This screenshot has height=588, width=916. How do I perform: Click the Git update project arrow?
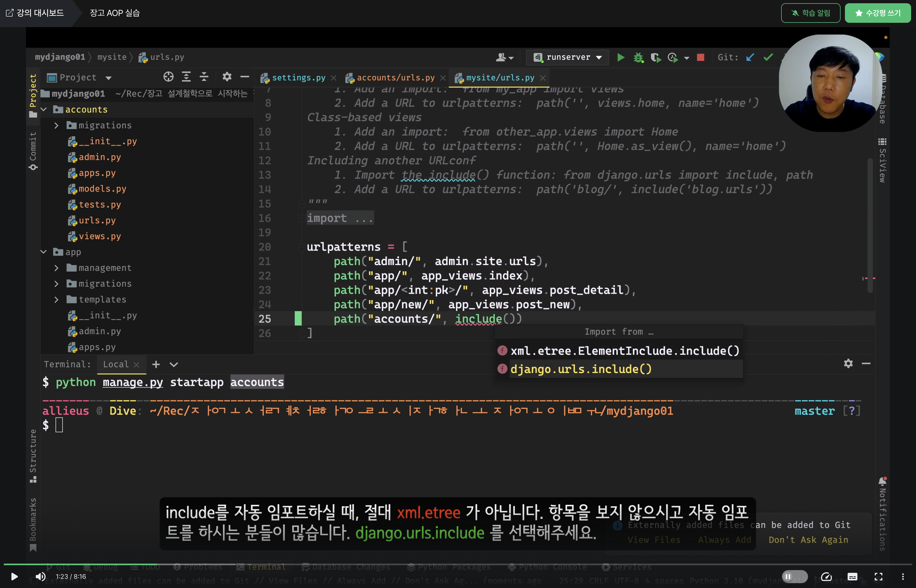(x=750, y=57)
